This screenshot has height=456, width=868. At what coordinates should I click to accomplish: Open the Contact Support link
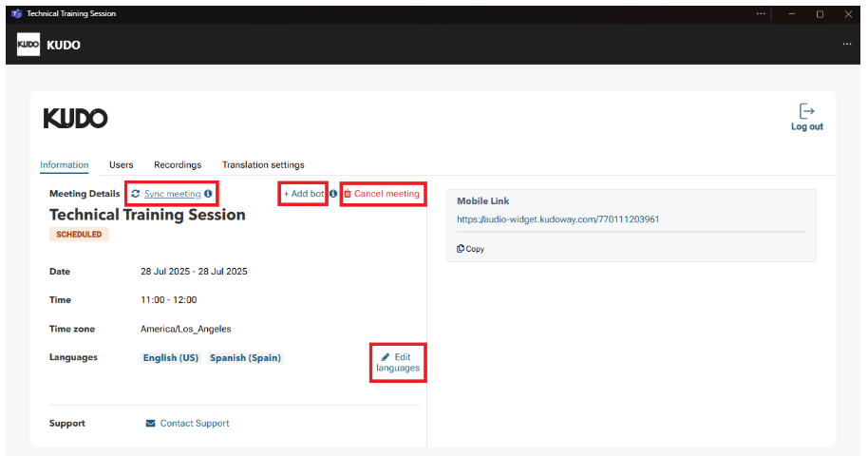195,424
